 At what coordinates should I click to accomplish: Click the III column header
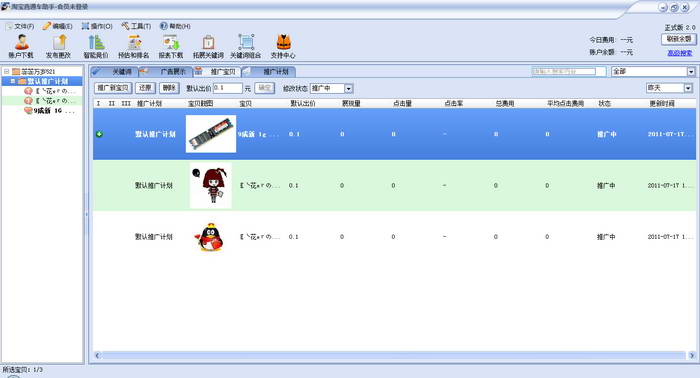126,104
